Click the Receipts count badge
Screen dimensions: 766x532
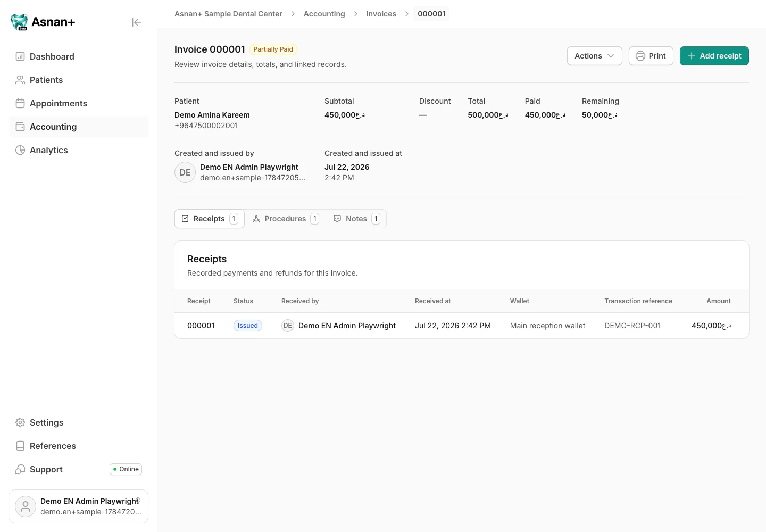point(234,219)
